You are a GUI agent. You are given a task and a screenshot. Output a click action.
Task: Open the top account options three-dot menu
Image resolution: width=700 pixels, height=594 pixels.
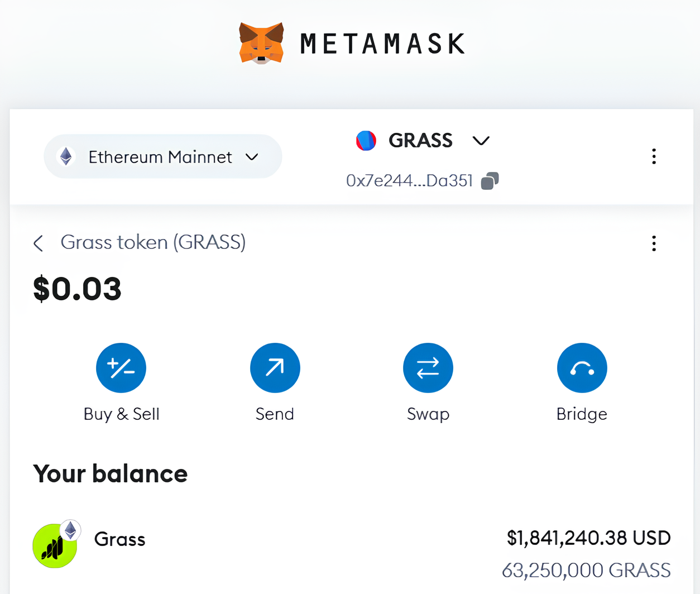pos(654,156)
